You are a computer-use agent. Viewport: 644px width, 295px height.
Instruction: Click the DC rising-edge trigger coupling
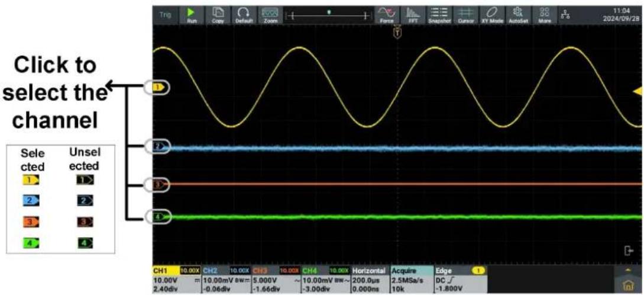pos(444,280)
